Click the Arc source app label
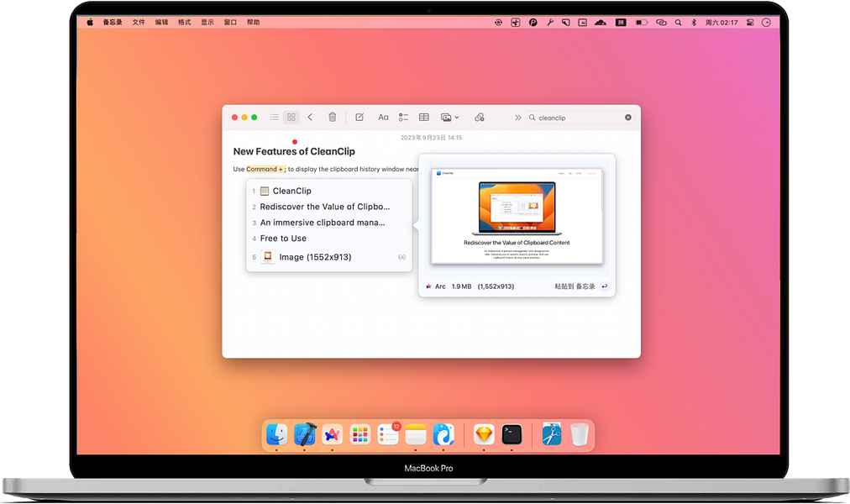Screen dimensions: 850x504 pyautogui.click(x=435, y=286)
